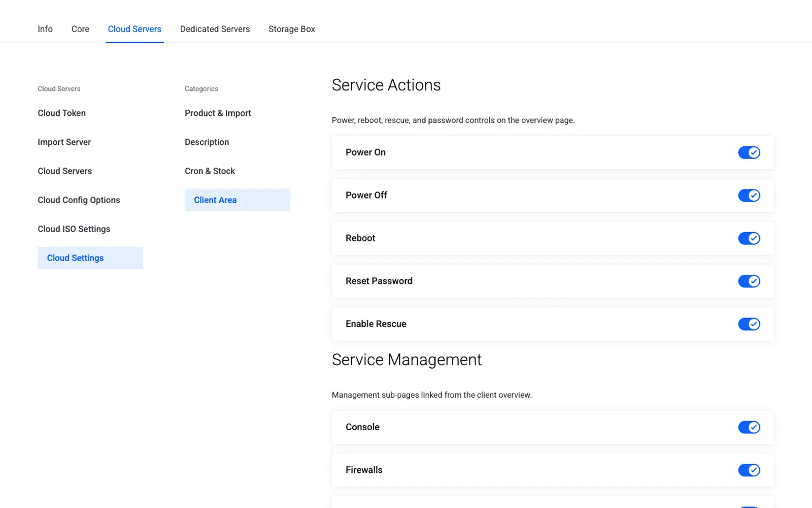Select Client Area category
Viewport: 812px width, 508px height.
(238, 200)
